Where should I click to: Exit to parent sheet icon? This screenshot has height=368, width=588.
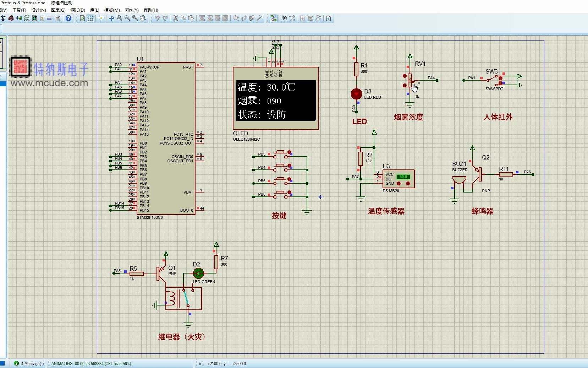318,18
